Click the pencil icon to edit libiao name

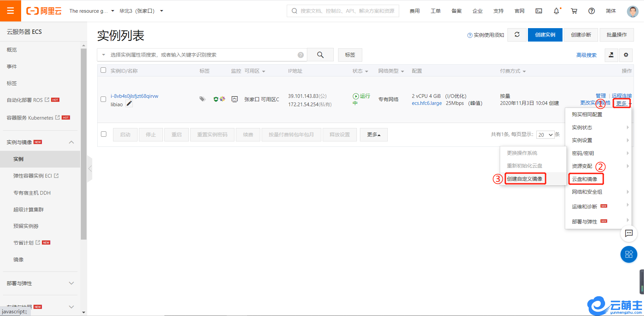129,104
